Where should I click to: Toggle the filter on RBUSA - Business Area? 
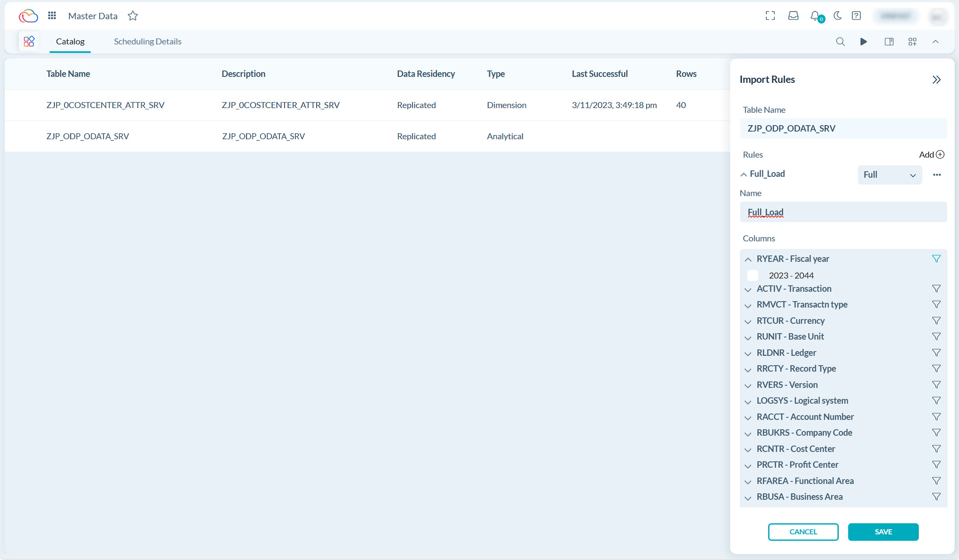pyautogui.click(x=936, y=496)
